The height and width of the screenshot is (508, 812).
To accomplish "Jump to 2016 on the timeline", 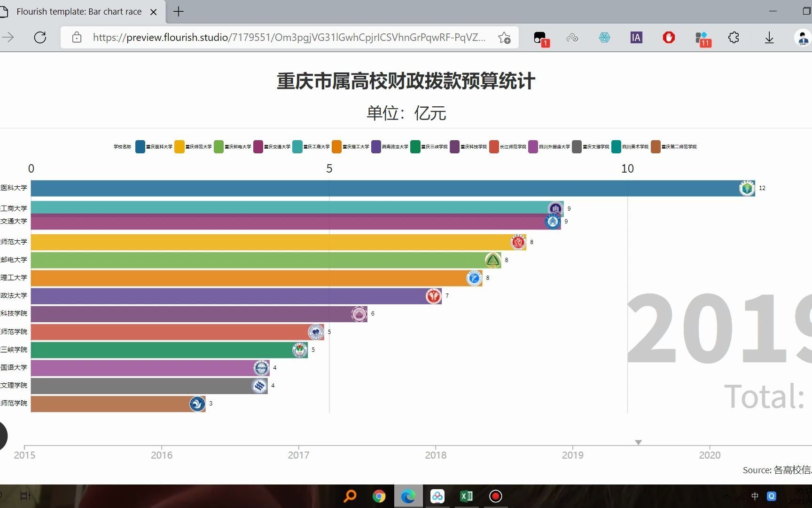I will coord(162,455).
